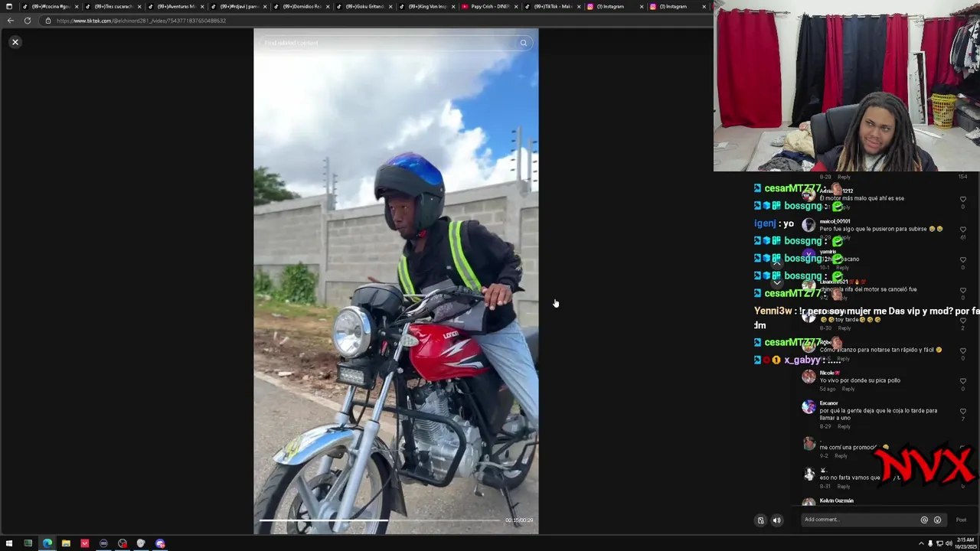Click the captions icon beside speaker
980x551 pixels.
tap(760, 520)
